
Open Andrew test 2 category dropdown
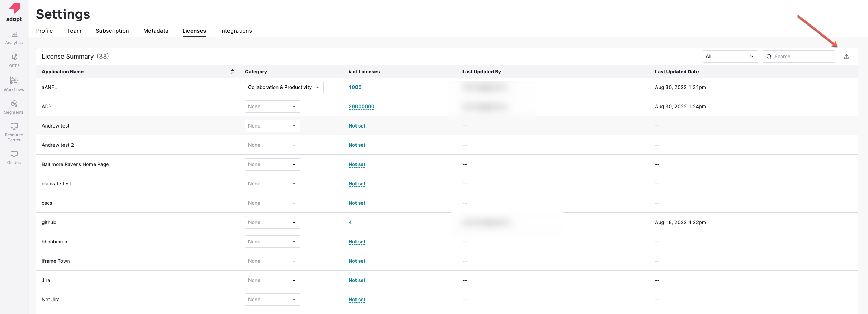click(x=273, y=145)
